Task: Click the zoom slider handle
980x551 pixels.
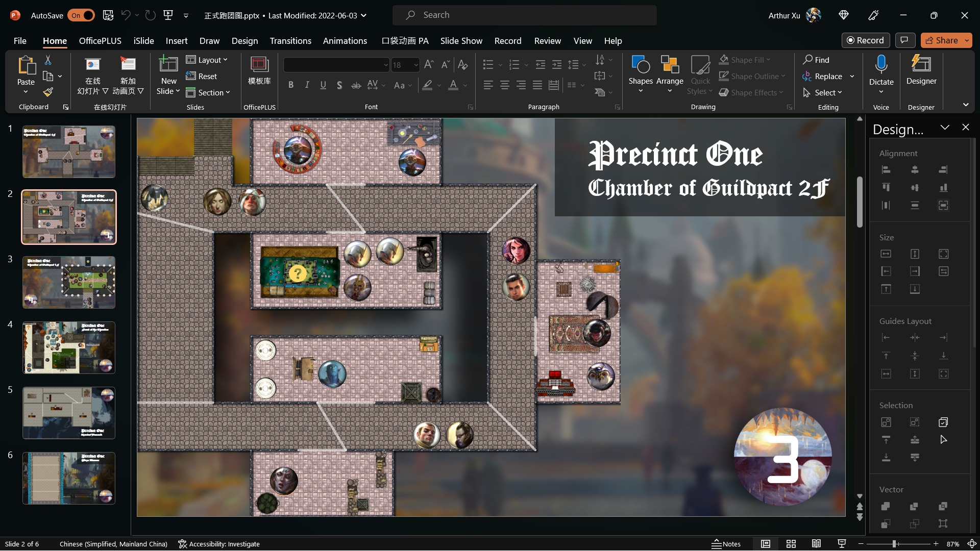Action: (x=894, y=544)
